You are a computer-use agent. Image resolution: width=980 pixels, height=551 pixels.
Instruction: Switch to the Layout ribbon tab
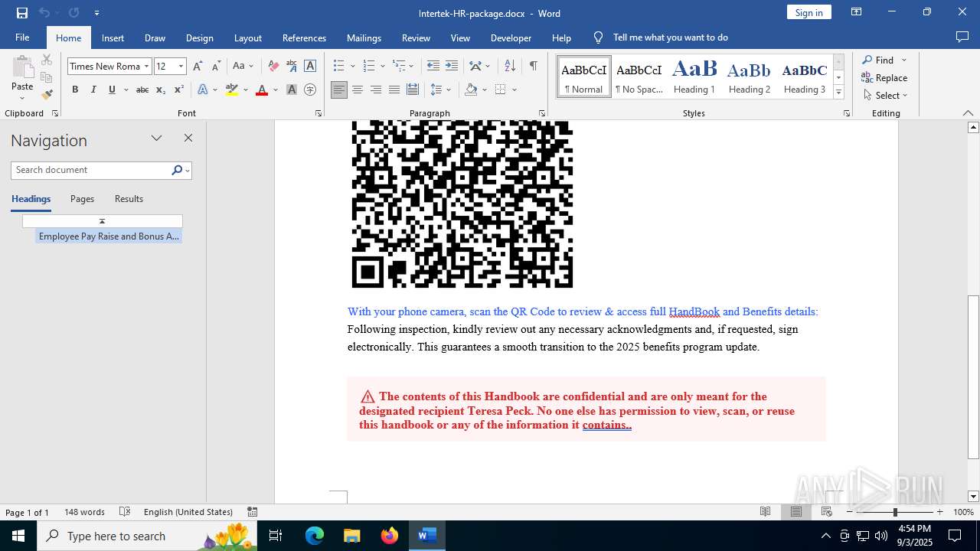click(x=247, y=37)
